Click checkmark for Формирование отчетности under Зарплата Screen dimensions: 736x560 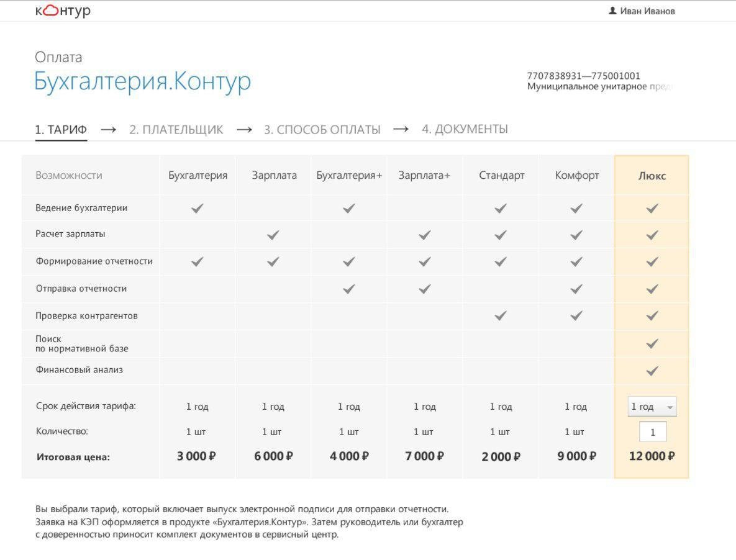(x=273, y=262)
